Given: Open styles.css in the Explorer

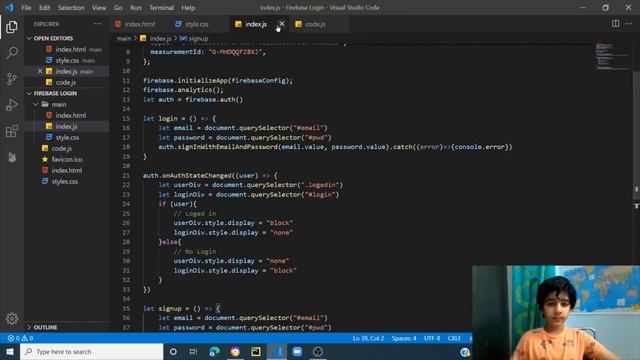Looking at the screenshot, I should tap(64, 181).
